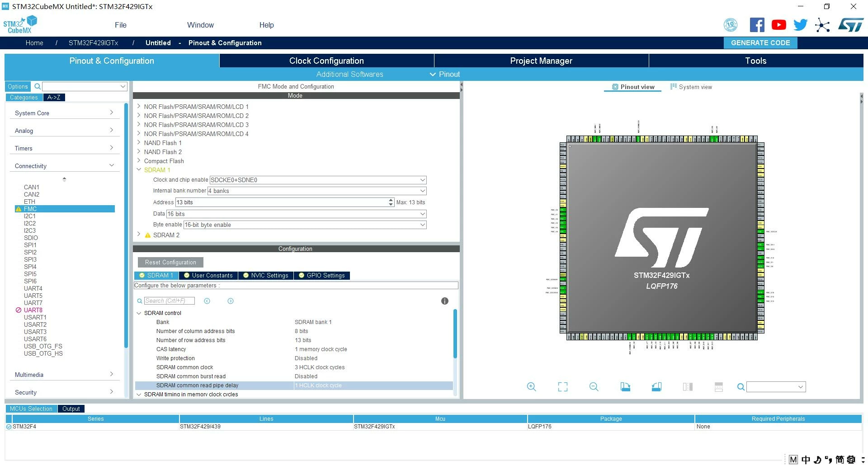Zoom in on the chip pinout
Screen dimensions: 868x465
(x=532, y=387)
